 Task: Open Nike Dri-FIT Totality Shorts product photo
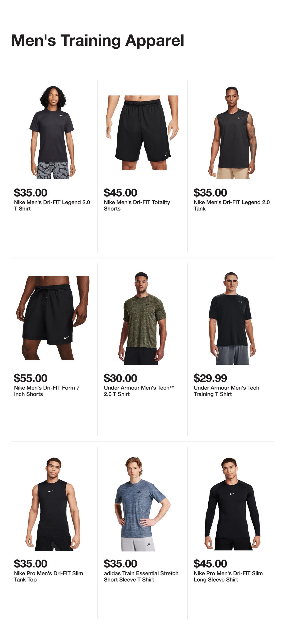click(142, 133)
